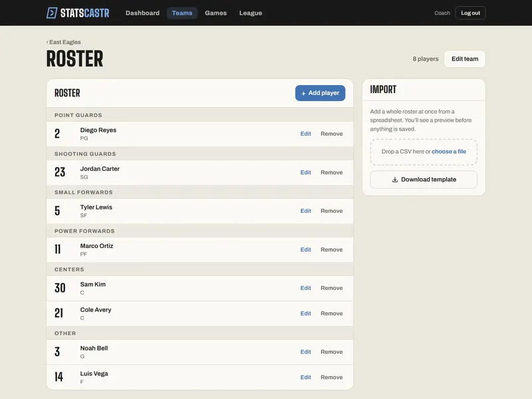
Task: Edit Noah Bell
Action: [x=306, y=352]
